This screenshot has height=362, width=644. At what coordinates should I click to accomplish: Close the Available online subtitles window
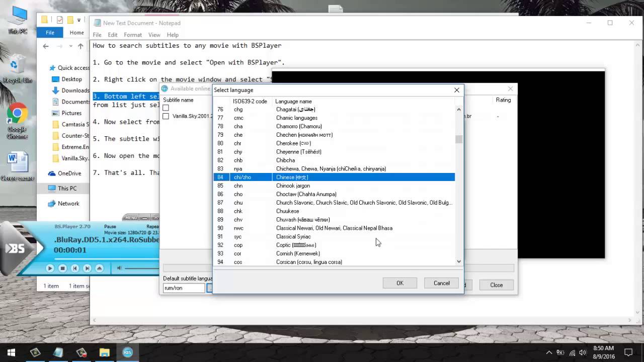510,88
